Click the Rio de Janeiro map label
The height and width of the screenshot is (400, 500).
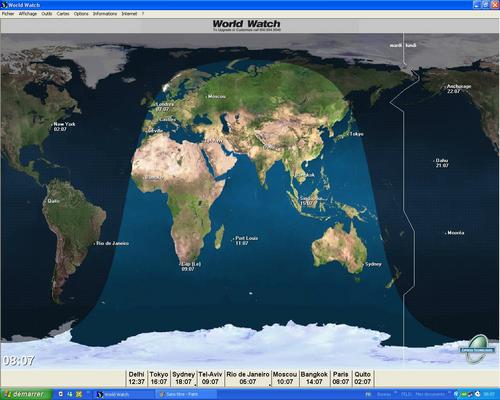pos(112,243)
